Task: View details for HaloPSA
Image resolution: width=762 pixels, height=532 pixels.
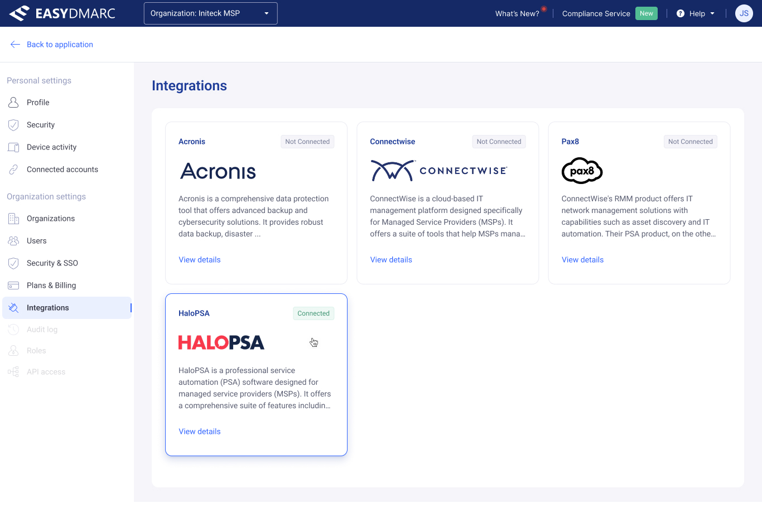Action: pyautogui.click(x=200, y=432)
